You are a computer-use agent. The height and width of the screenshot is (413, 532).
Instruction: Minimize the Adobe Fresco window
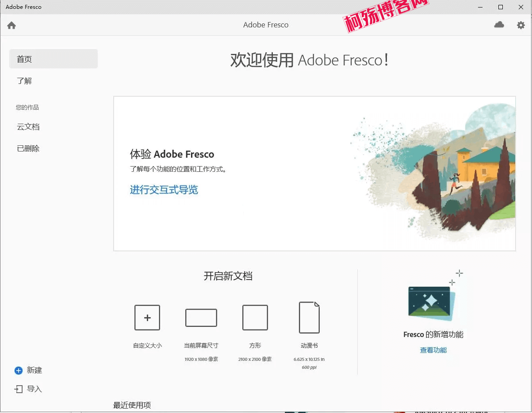pyautogui.click(x=480, y=7)
